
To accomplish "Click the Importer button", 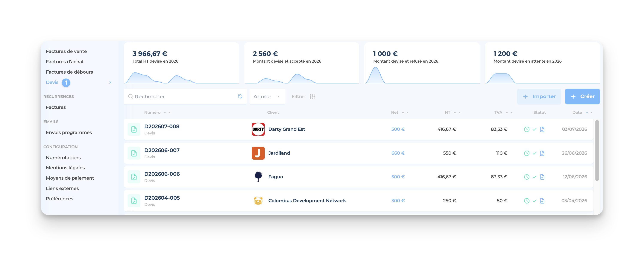I will (x=539, y=96).
